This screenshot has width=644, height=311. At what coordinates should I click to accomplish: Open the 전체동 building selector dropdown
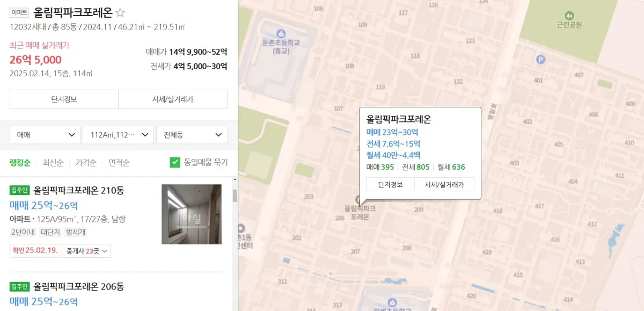coord(192,135)
